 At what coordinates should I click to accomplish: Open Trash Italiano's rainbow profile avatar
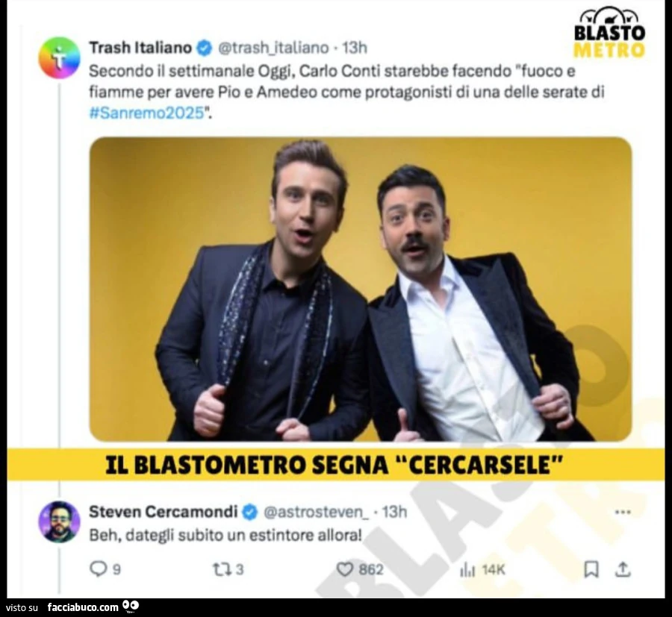point(60,57)
